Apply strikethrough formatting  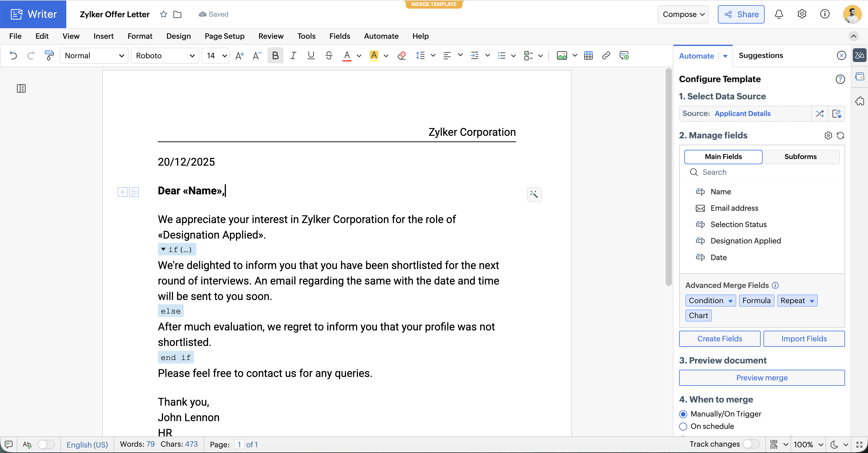coord(329,56)
